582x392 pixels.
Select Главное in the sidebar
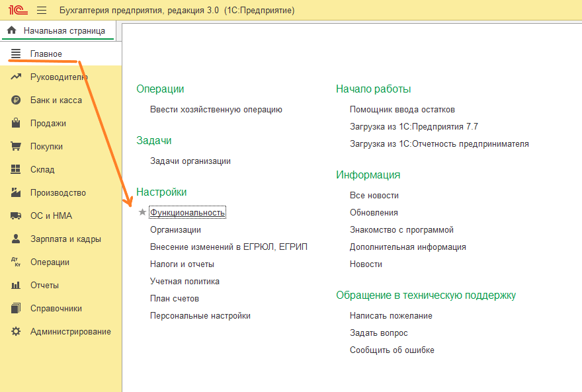coord(43,53)
